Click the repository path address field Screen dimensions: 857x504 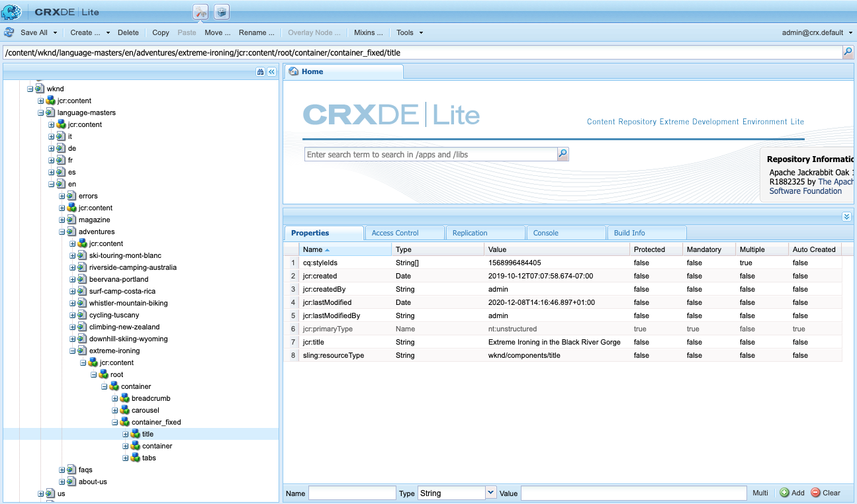pos(422,52)
